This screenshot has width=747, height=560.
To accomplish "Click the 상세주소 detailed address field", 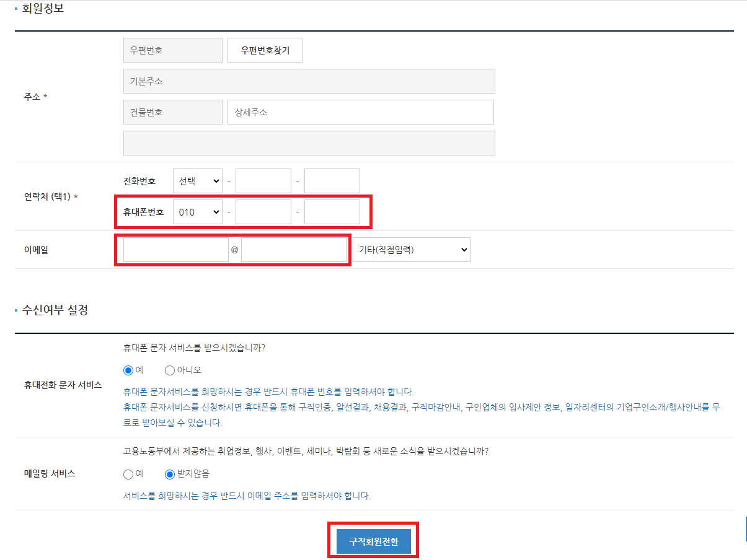I will pos(361,112).
